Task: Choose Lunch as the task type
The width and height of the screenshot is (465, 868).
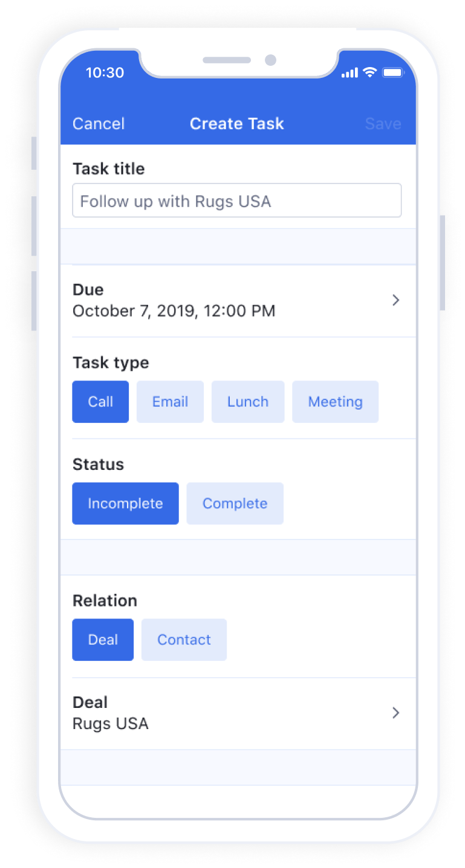Action: pos(248,402)
